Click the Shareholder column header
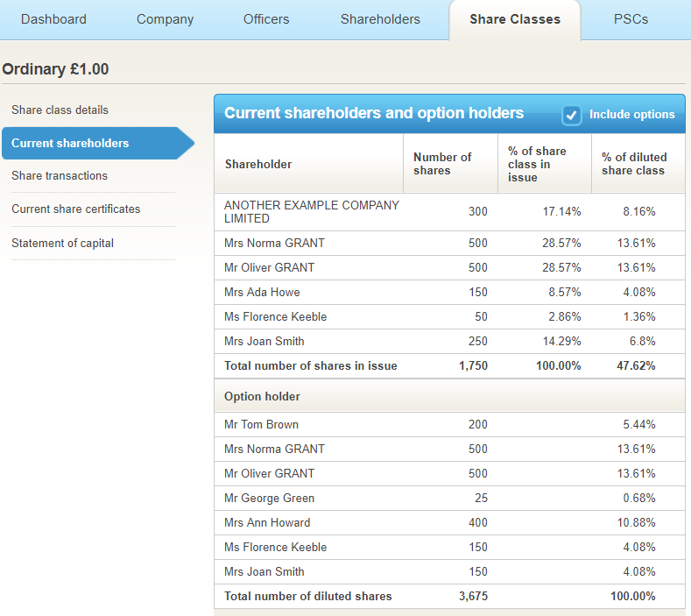691x616 pixels. click(x=258, y=164)
